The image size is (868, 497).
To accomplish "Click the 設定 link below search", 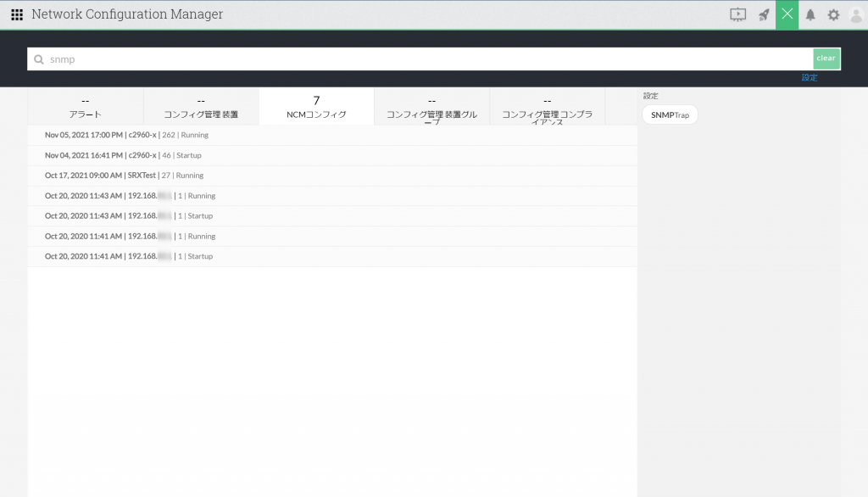I will click(810, 77).
